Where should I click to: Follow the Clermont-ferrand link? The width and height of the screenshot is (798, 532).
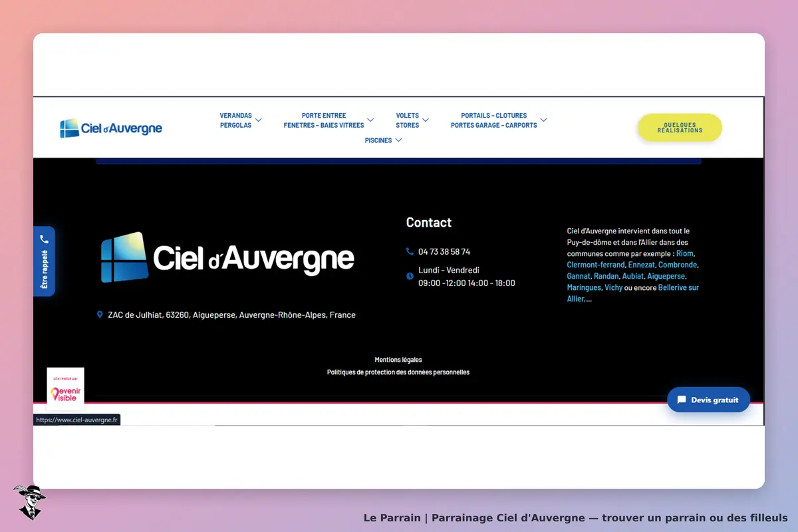[x=596, y=265]
